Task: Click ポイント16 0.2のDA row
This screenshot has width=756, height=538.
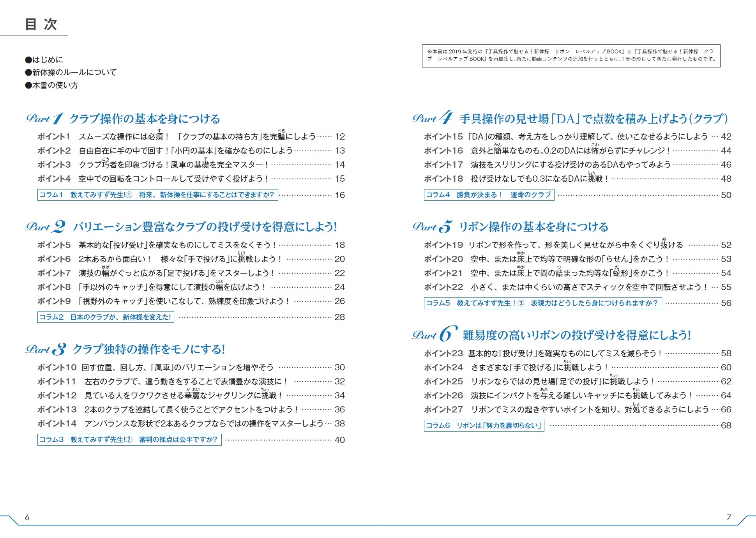Action: pos(578,150)
